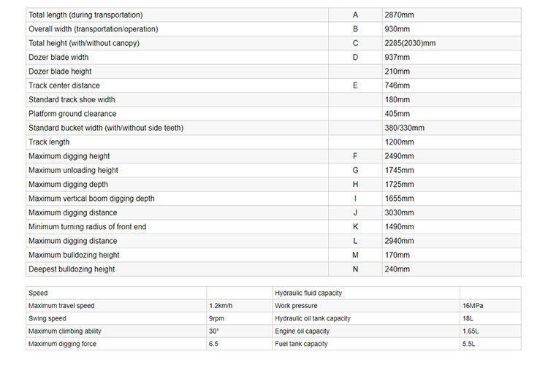The width and height of the screenshot is (548, 392).
Task: Click the 'Overall width (transportation/operation)' label
Action: point(93,29)
